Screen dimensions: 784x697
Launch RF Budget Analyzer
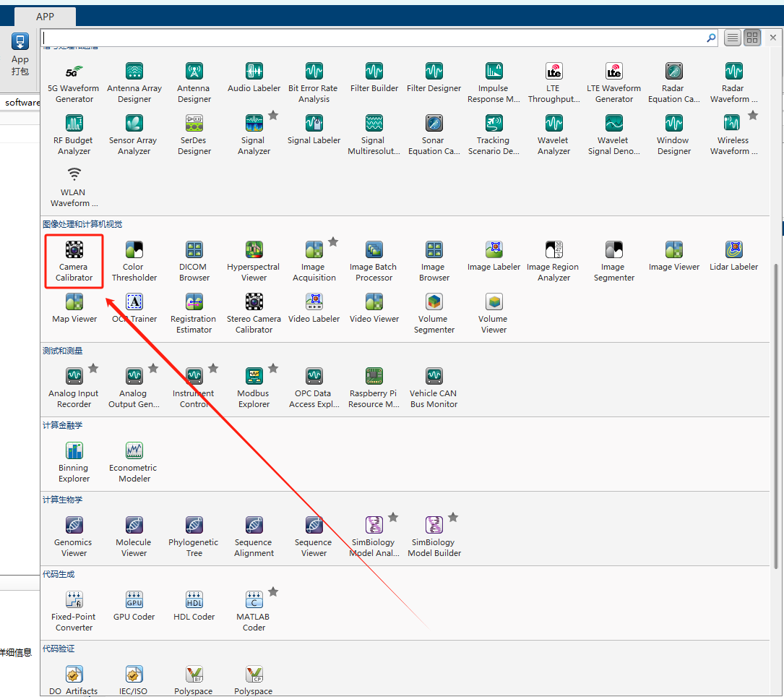(x=74, y=135)
